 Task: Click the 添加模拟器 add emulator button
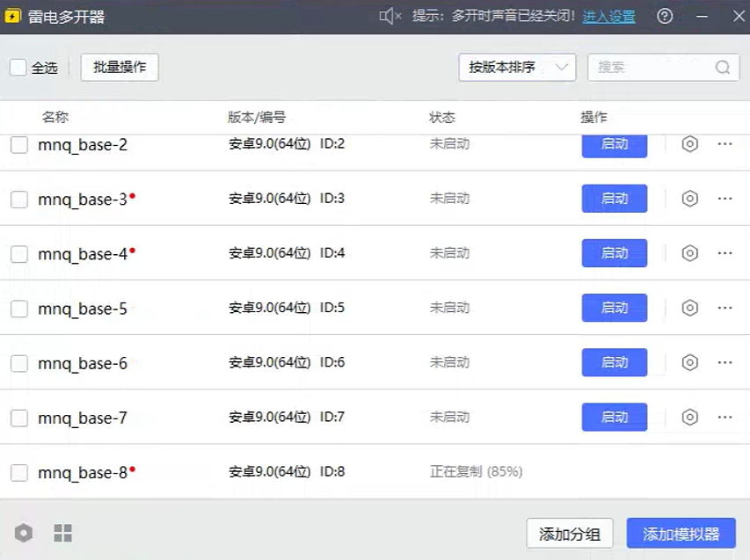(x=681, y=534)
